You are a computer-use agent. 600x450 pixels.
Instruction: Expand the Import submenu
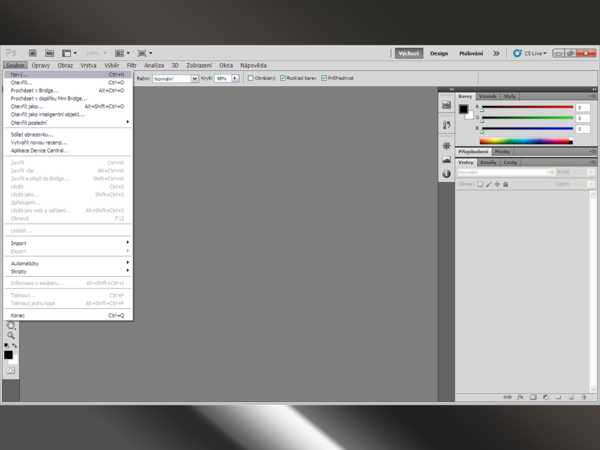point(68,242)
